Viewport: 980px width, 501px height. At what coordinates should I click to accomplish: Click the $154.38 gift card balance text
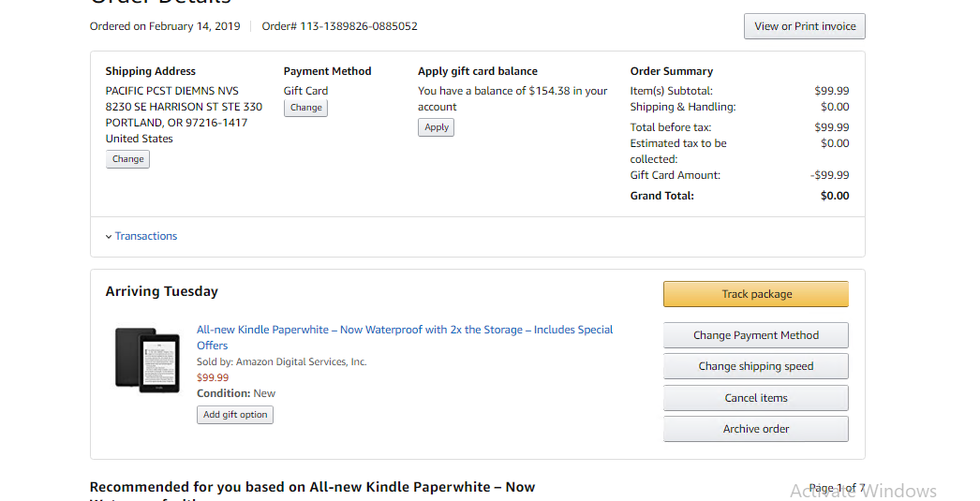(549, 91)
